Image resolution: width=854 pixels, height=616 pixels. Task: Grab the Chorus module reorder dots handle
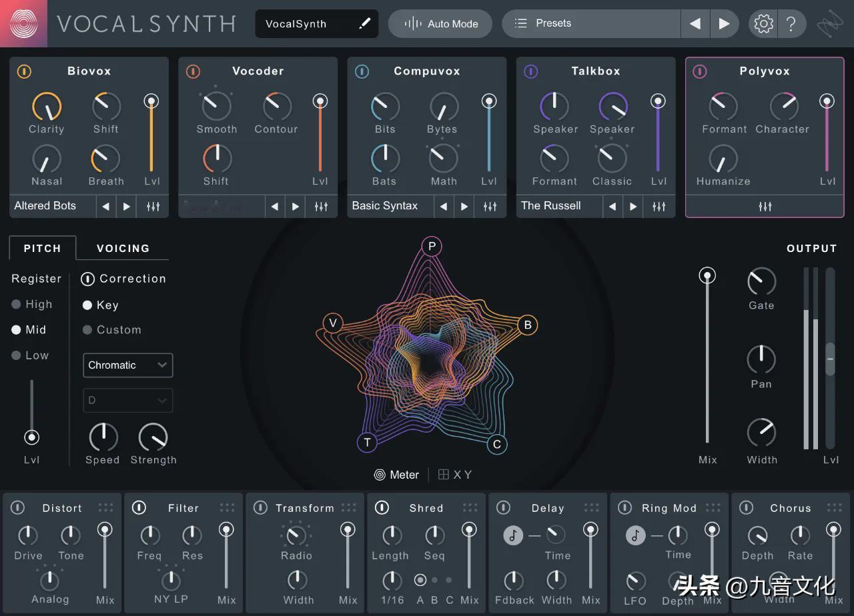[x=834, y=508]
